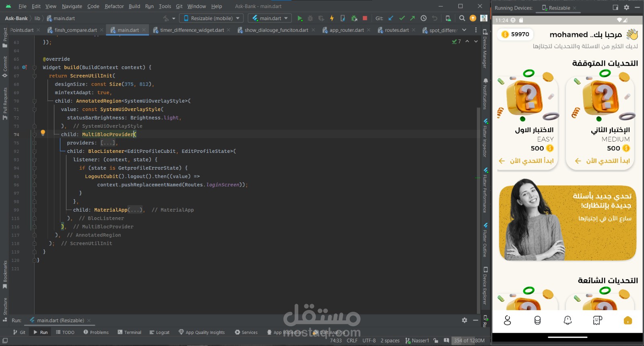
Task: Open Device Explorer side panel
Action: click(x=485, y=285)
